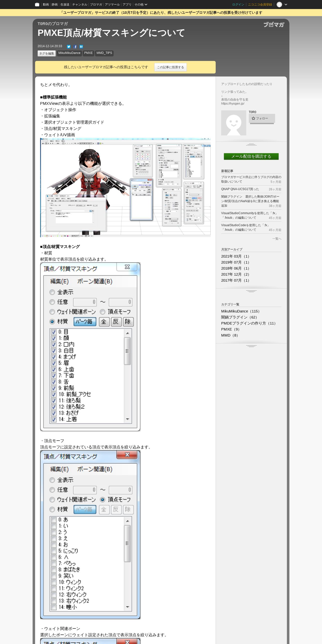Image resolution: width=322 pixels, height=644 pixels.
Task: Open 2018年 06月 archive
Action: coord(235,268)
